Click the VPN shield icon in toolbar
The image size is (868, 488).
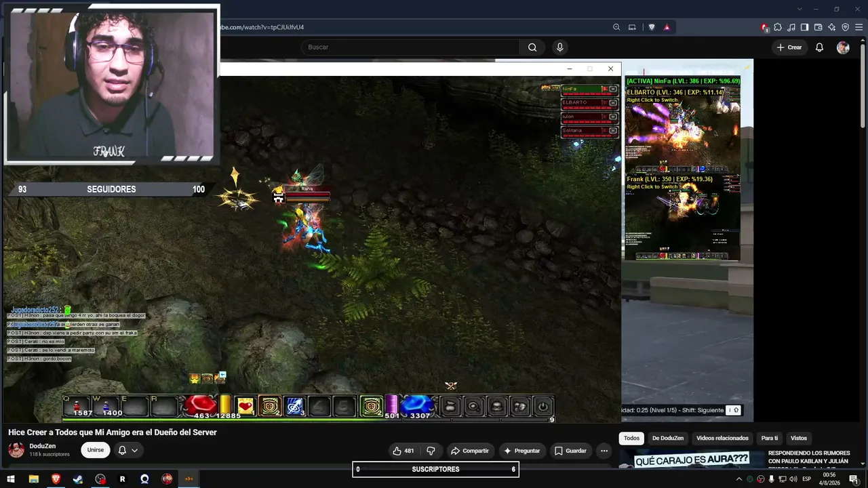(x=846, y=27)
